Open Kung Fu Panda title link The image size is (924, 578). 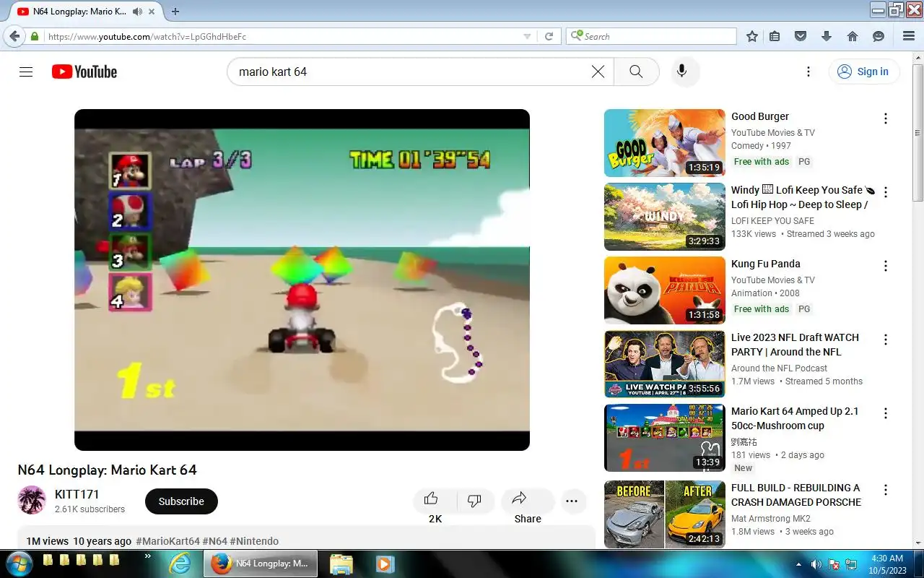tap(766, 264)
